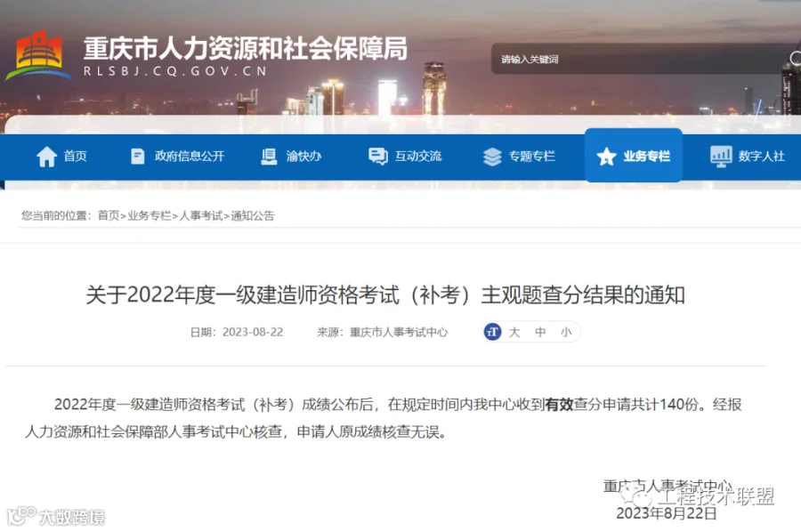Click the 互动交流 chat bubble icon

pyautogui.click(x=378, y=157)
